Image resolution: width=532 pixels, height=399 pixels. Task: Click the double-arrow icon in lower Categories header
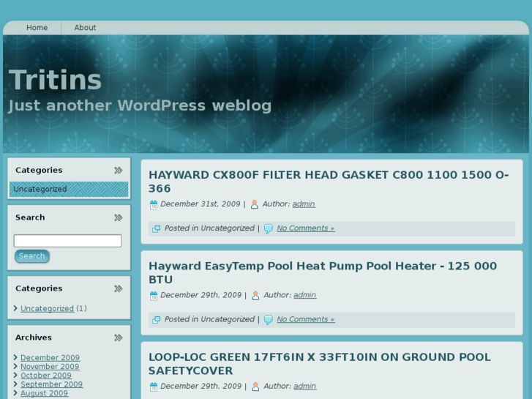pyautogui.click(x=118, y=288)
